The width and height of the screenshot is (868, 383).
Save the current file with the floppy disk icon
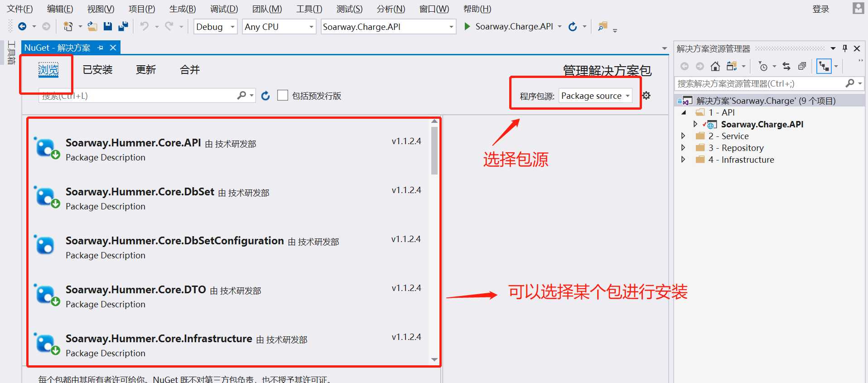(108, 26)
